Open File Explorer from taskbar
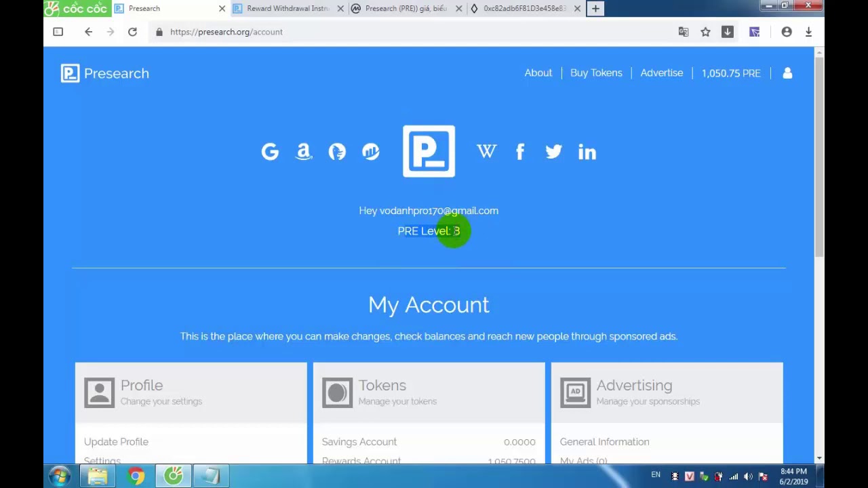Viewport: 868px width, 488px height. click(x=98, y=477)
